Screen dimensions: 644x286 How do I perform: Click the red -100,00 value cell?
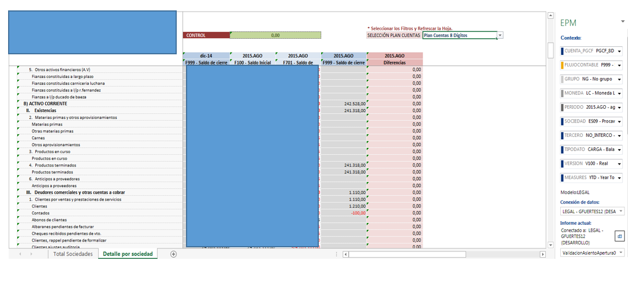344,213
